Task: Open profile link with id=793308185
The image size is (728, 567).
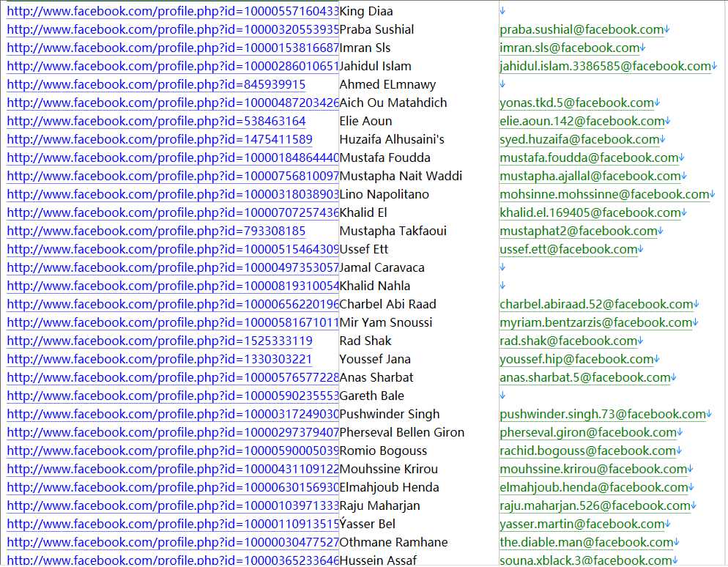Action: (156, 231)
